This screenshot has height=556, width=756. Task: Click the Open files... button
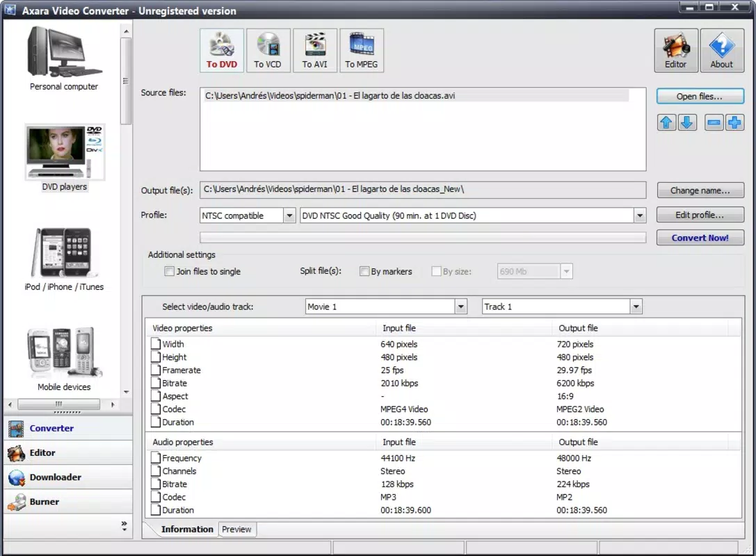[x=700, y=97]
